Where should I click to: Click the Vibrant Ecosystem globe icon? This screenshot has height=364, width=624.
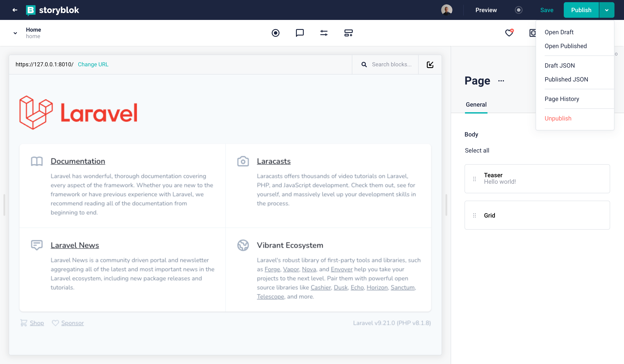(243, 245)
